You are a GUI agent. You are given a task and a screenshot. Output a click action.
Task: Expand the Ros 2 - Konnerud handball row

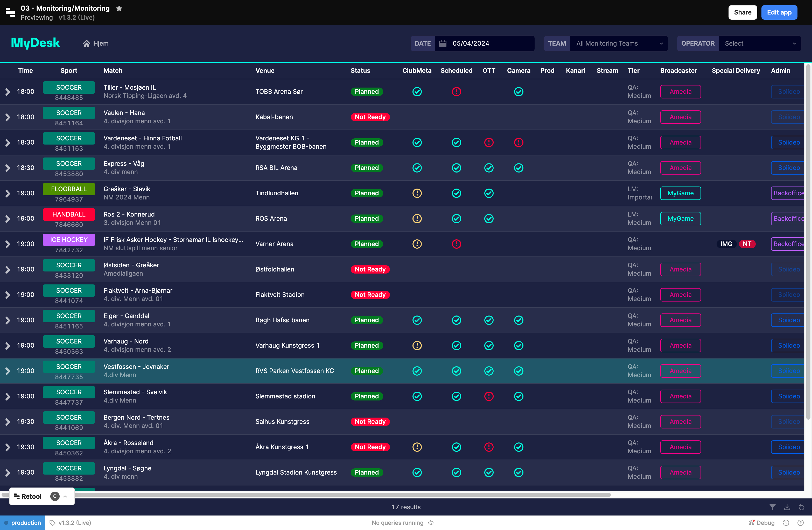click(x=8, y=219)
